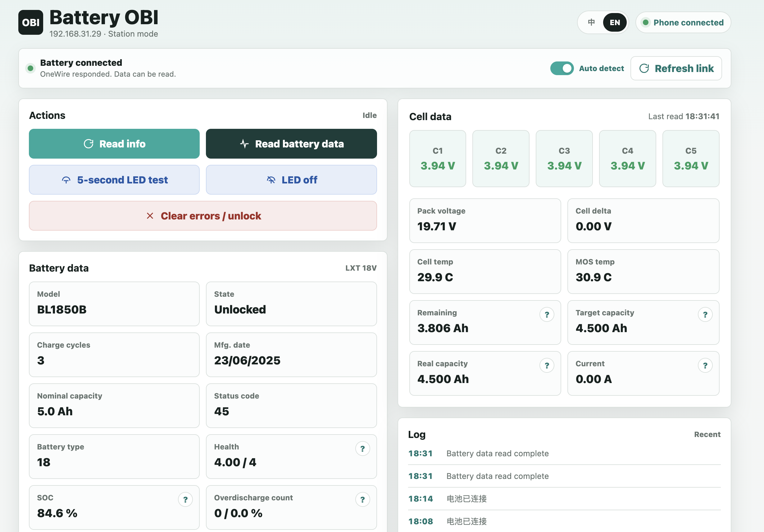
Task: Click the Pack voltage 19.71 V value
Action: point(437,227)
